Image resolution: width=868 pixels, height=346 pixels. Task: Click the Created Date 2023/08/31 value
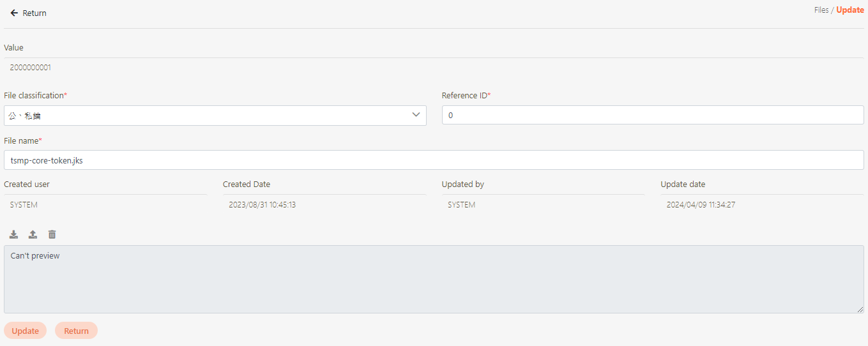point(262,205)
